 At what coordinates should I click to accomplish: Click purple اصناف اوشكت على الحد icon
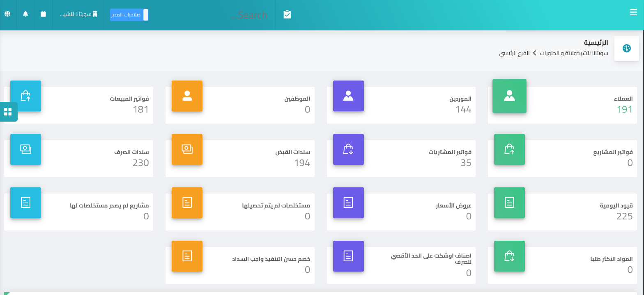(x=348, y=256)
